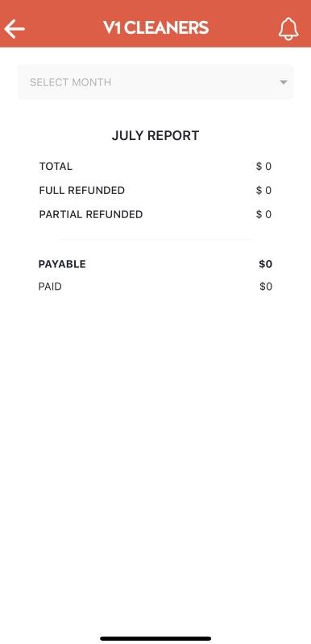The height and width of the screenshot is (644, 311).
Task: Tap the back arrow icon
Action: pyautogui.click(x=15, y=29)
